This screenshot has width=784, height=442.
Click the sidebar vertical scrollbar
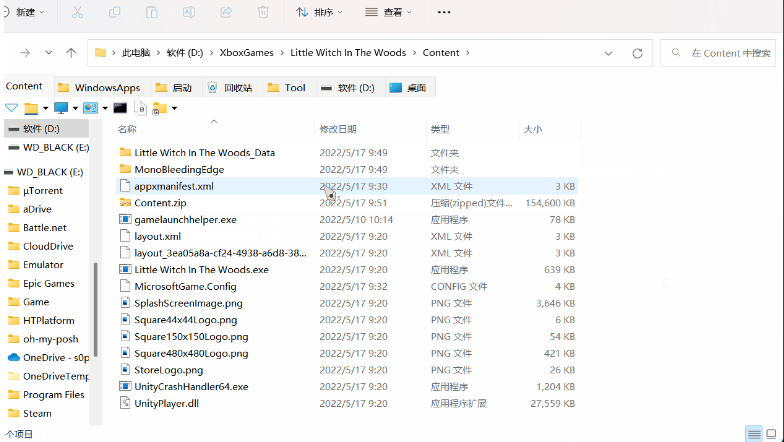pyautogui.click(x=95, y=310)
